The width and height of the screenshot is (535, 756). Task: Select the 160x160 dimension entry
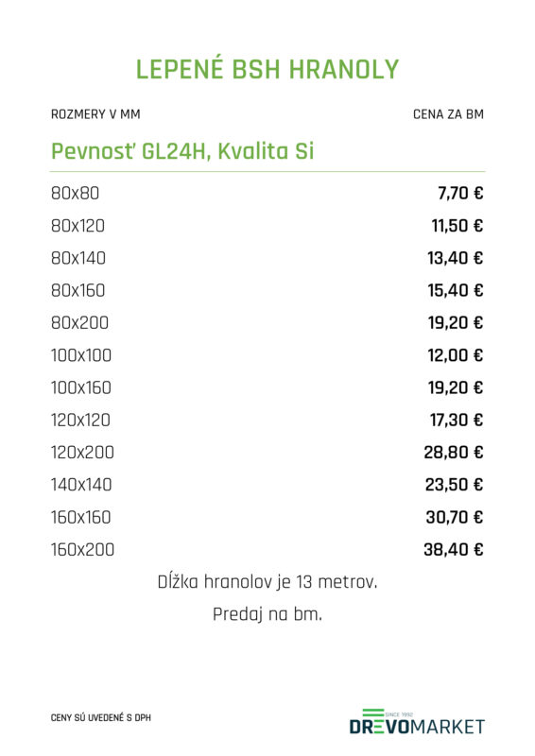[x=81, y=517]
